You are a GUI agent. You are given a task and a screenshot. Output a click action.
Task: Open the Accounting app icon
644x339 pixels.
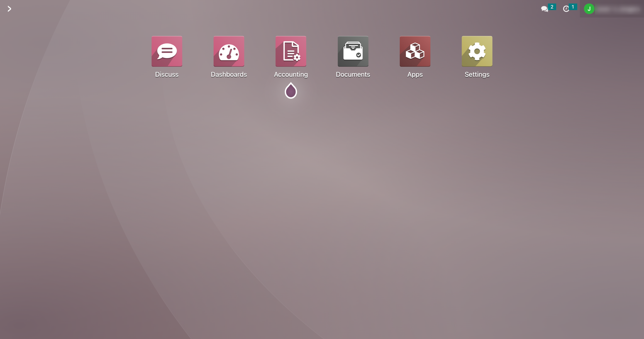(291, 51)
